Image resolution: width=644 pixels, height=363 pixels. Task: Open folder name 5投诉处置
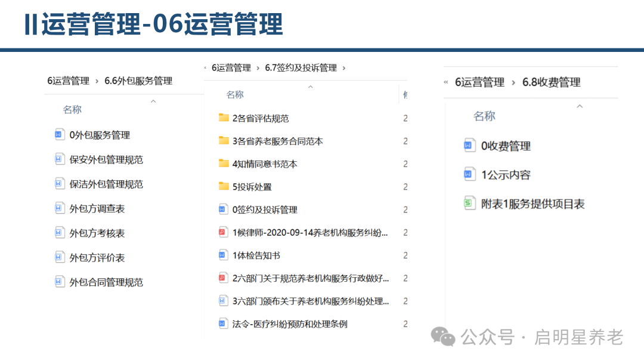click(252, 187)
